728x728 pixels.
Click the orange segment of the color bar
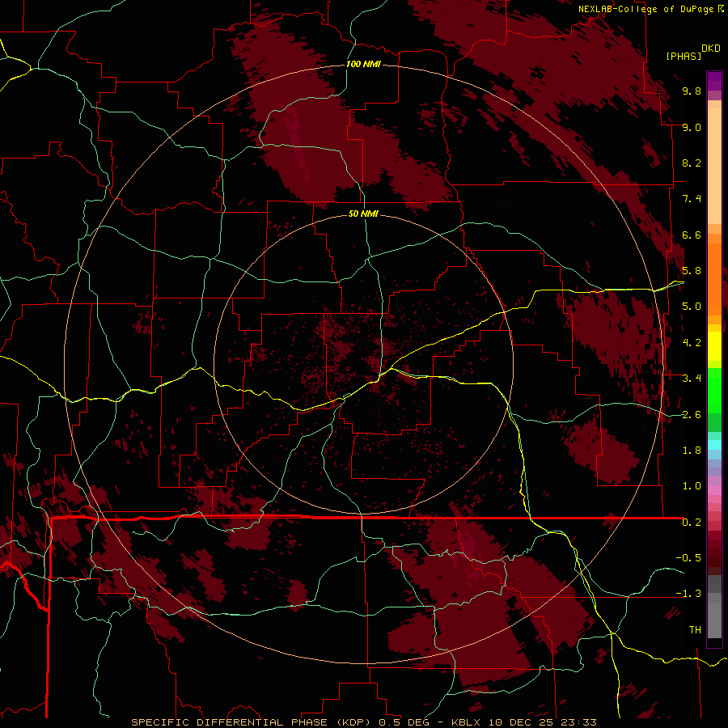coord(714,278)
